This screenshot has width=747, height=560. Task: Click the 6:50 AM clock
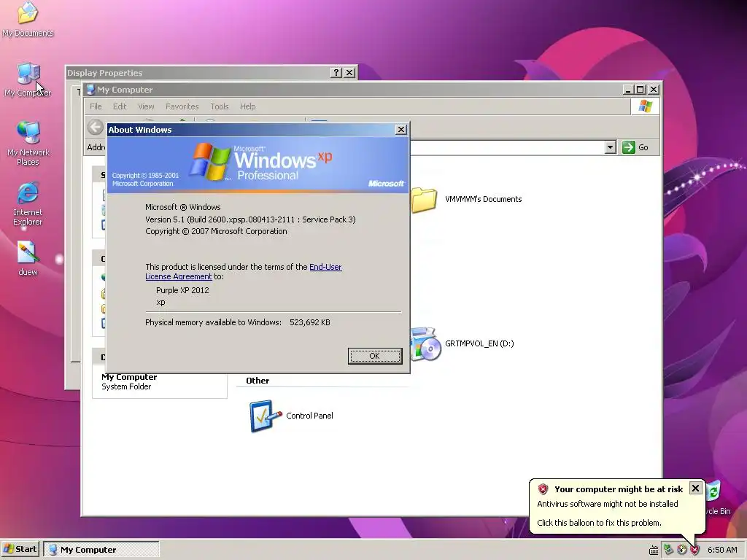click(x=721, y=550)
